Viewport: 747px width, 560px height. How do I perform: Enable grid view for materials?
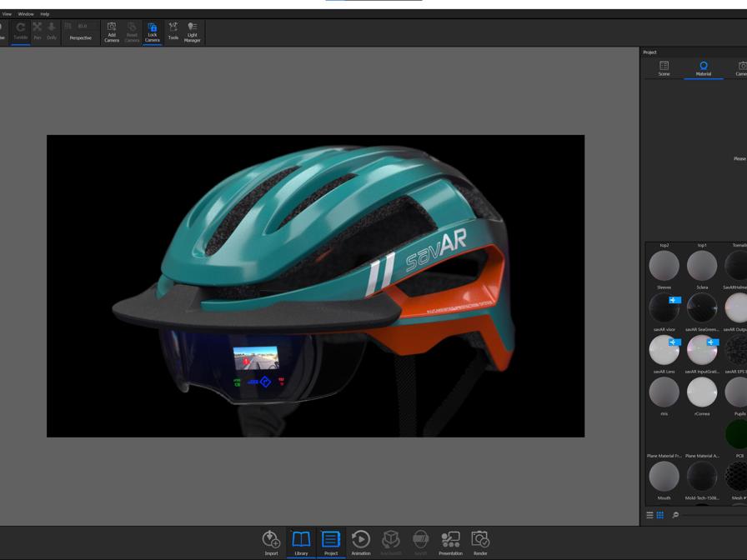tap(661, 514)
